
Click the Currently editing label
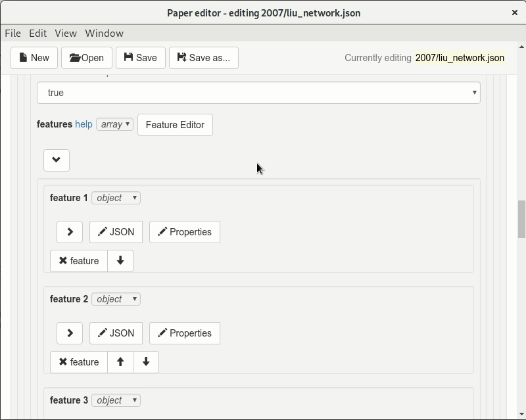(x=377, y=58)
